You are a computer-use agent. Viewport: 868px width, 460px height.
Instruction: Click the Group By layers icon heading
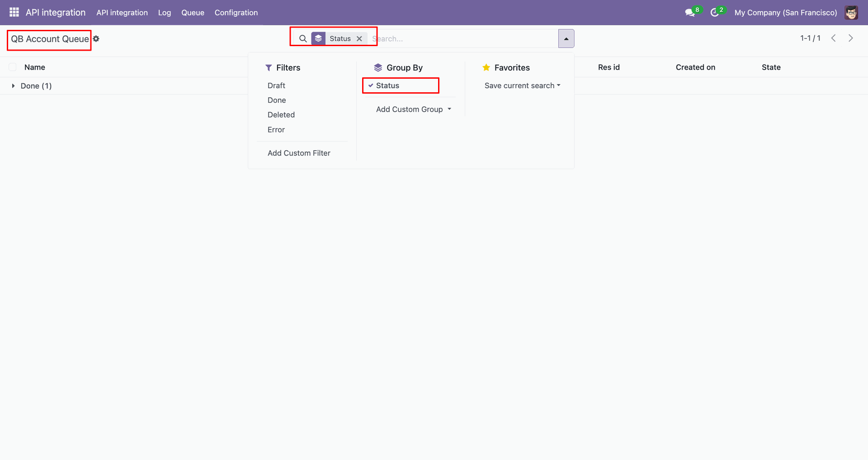378,67
